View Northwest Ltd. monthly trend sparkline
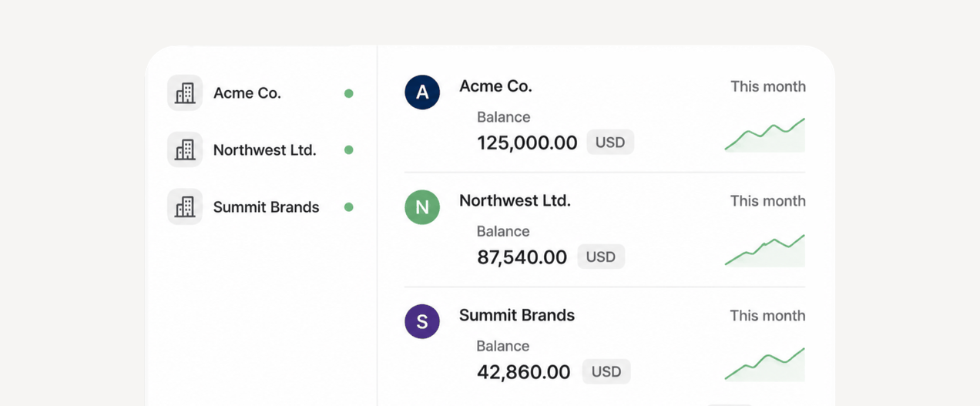The height and width of the screenshot is (406, 980). pyautogui.click(x=765, y=250)
